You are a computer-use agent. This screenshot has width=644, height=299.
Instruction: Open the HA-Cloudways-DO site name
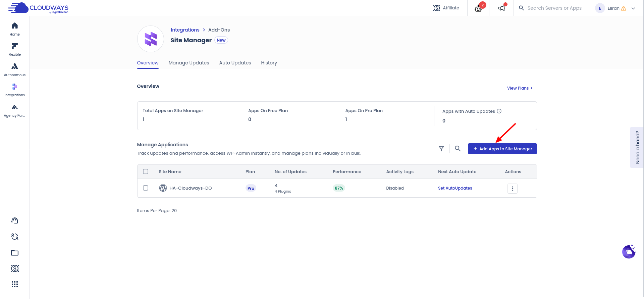[191, 188]
